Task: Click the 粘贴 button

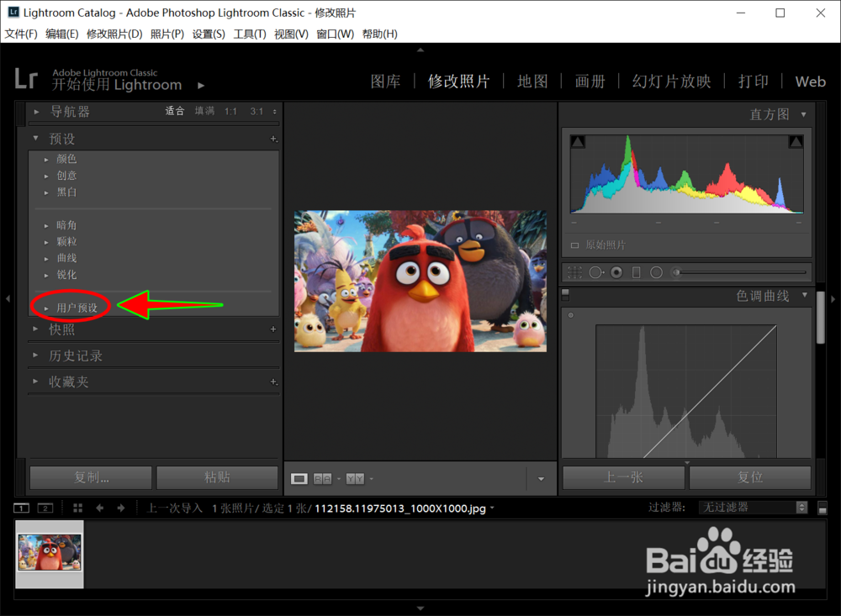Action: (x=217, y=477)
